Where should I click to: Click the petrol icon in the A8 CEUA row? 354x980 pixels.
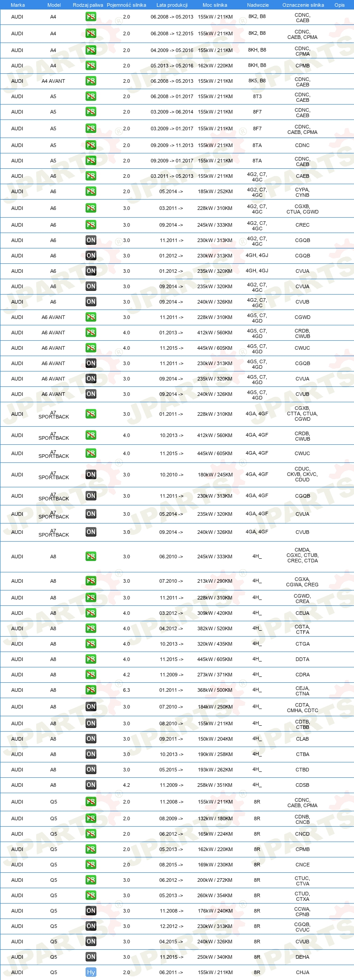click(x=91, y=613)
